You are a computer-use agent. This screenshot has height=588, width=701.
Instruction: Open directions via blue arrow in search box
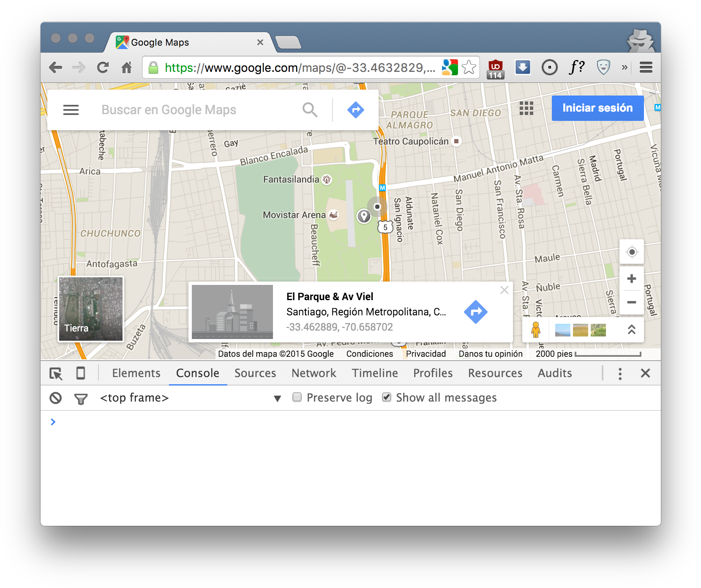[x=356, y=110]
